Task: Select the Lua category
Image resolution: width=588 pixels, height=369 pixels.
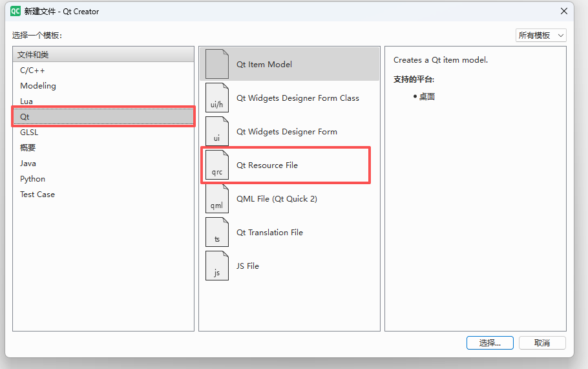Action: pos(103,101)
